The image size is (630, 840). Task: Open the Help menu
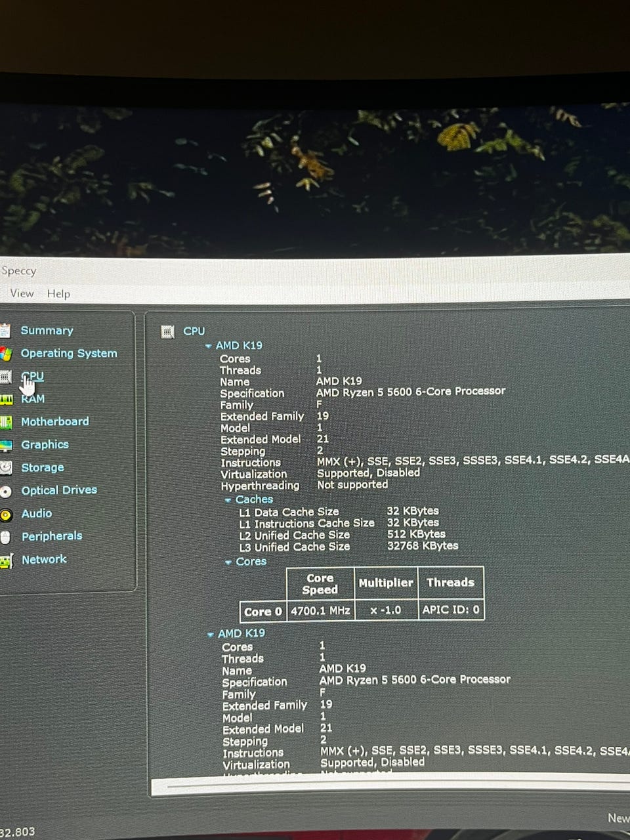coord(58,293)
